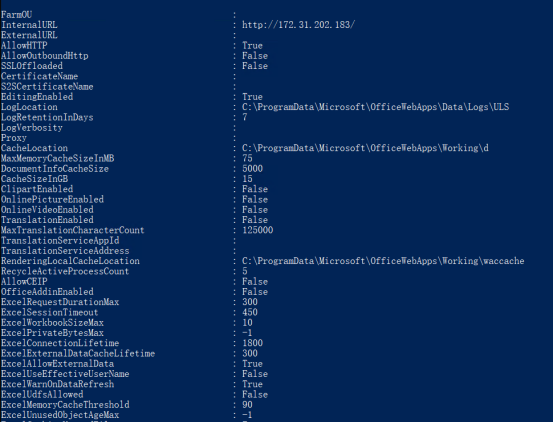Viewport: 553px width, 422px height.
Task: Click the TranslationServiceAddress property name
Action: [x=65, y=251]
